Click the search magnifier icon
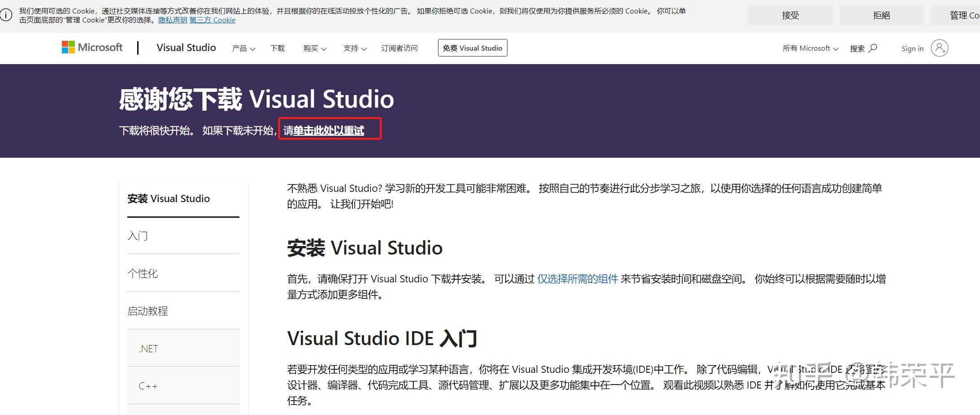 872,48
